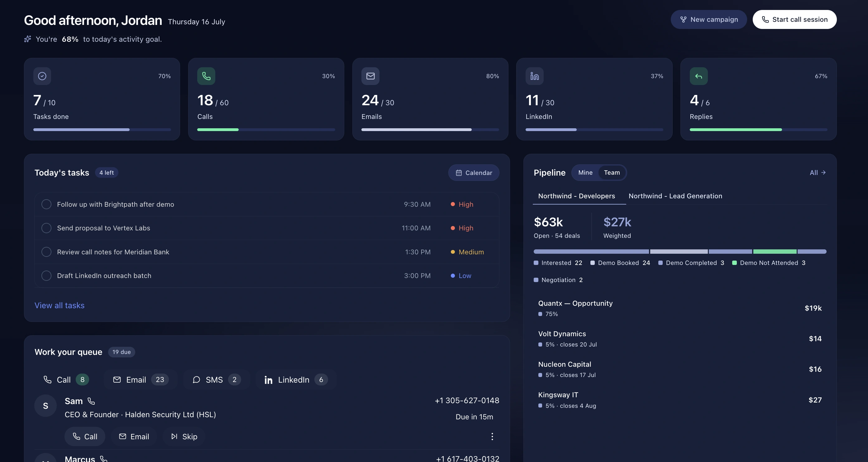This screenshot has width=868, height=462.
Task: Click the LinkedIn stat card icon
Action: [x=534, y=76]
